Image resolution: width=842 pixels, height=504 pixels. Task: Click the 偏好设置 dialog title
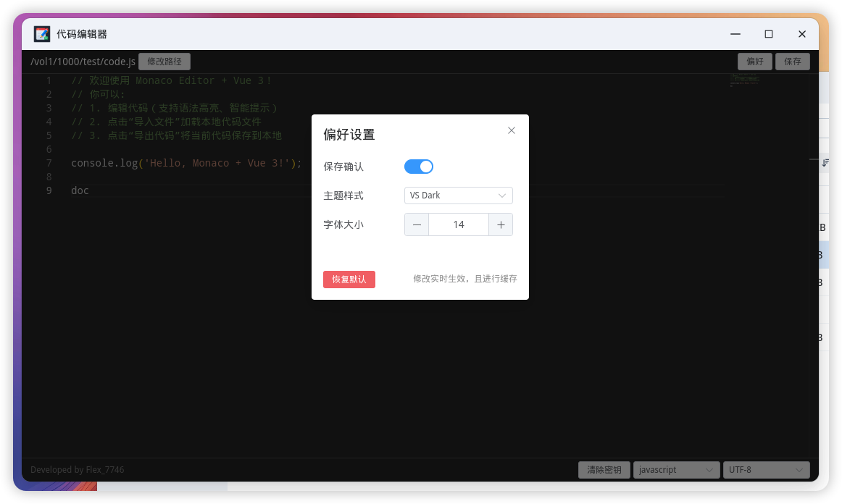(x=349, y=134)
